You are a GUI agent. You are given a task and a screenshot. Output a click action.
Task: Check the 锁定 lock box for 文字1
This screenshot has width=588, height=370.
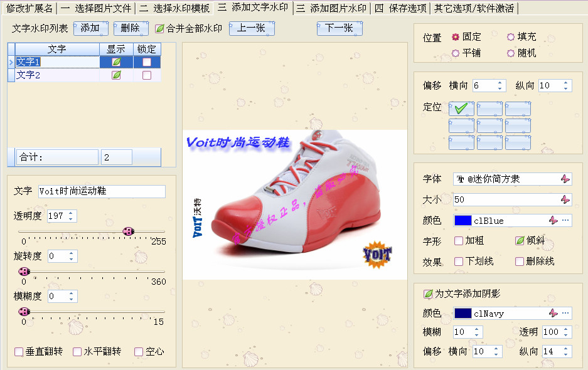coord(147,62)
